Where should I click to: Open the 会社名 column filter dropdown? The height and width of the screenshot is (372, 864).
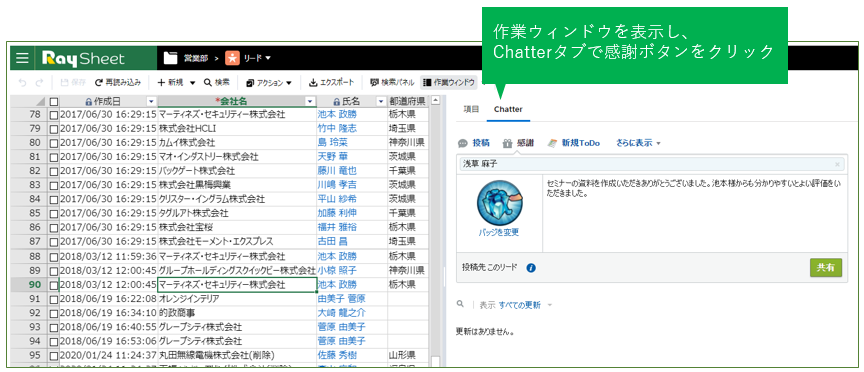point(310,101)
